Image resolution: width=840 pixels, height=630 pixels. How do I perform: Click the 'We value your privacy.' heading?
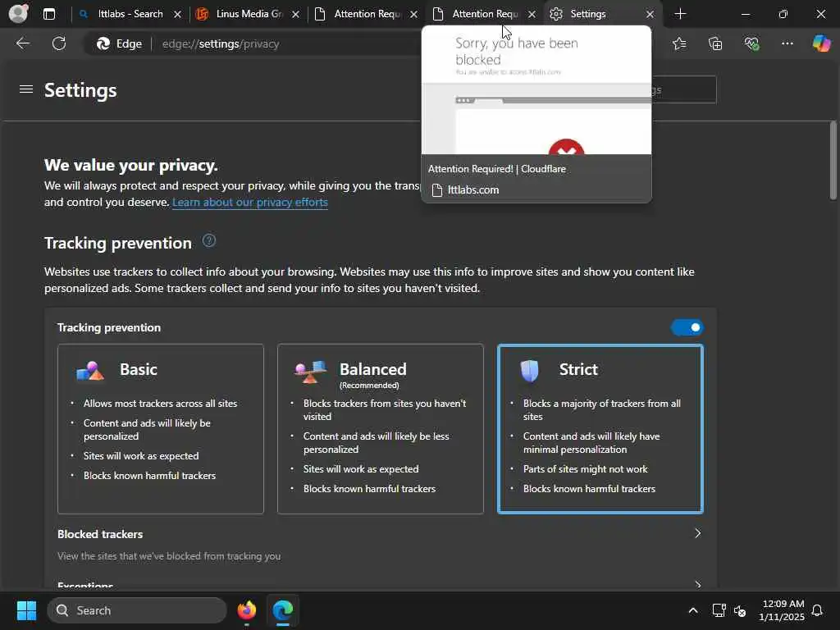130,165
